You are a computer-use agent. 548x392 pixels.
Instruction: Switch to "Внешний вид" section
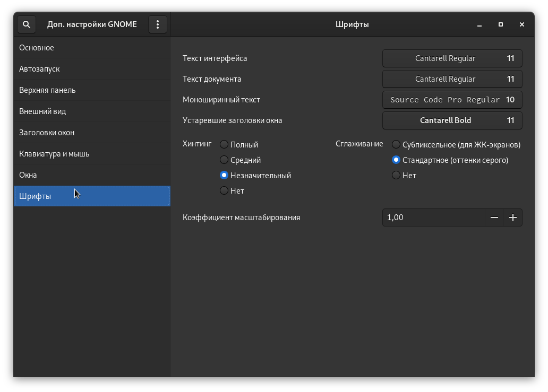(x=42, y=111)
